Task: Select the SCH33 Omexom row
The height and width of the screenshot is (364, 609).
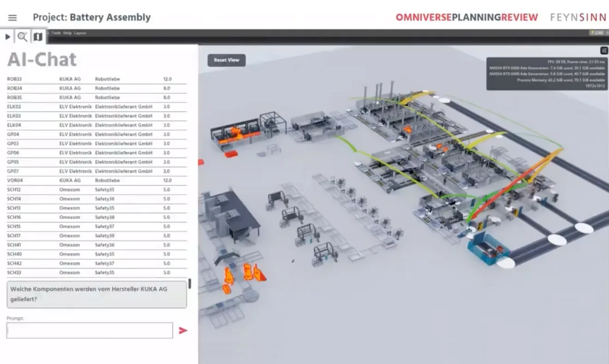Action: [x=97, y=273]
